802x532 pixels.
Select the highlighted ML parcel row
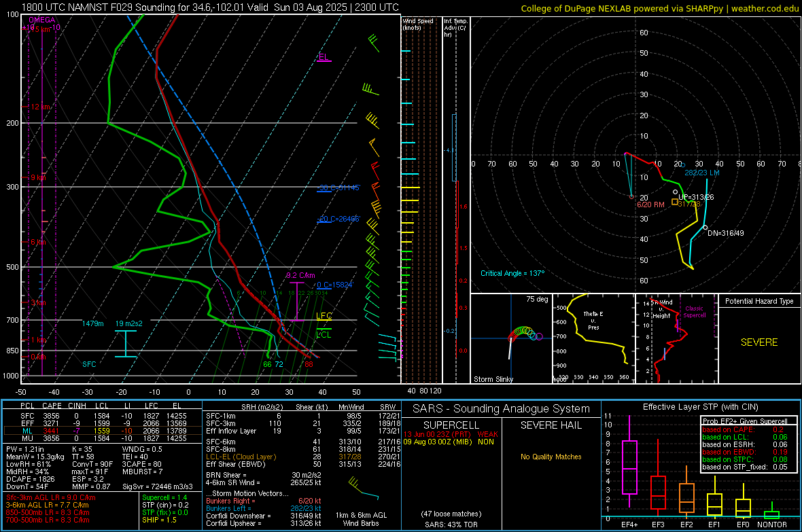click(103, 431)
